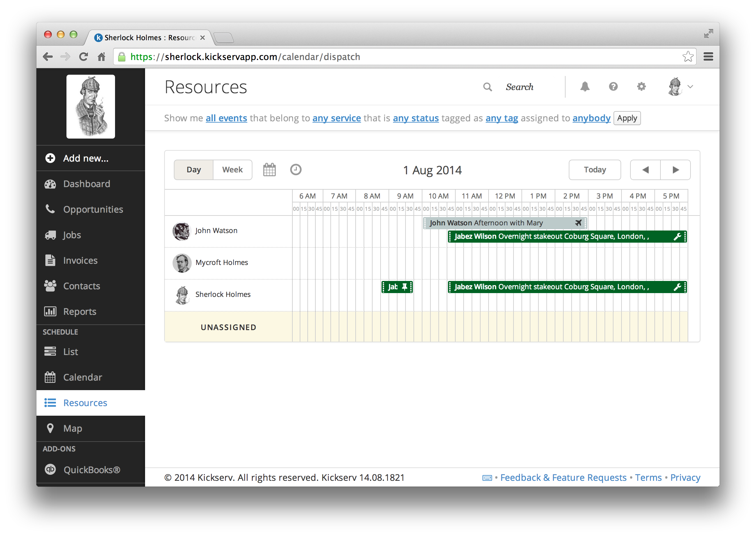Click the keyboard shortcuts icon in footer

pos(487,478)
